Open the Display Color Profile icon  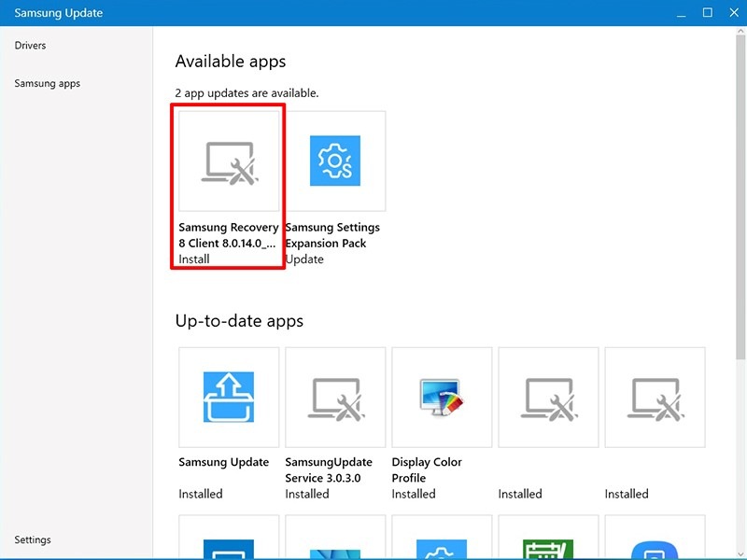(x=442, y=397)
